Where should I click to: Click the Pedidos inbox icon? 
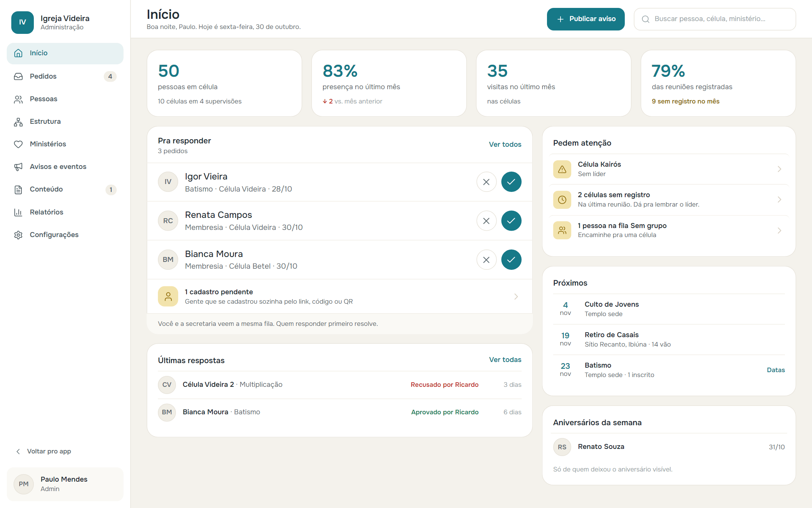tap(18, 76)
